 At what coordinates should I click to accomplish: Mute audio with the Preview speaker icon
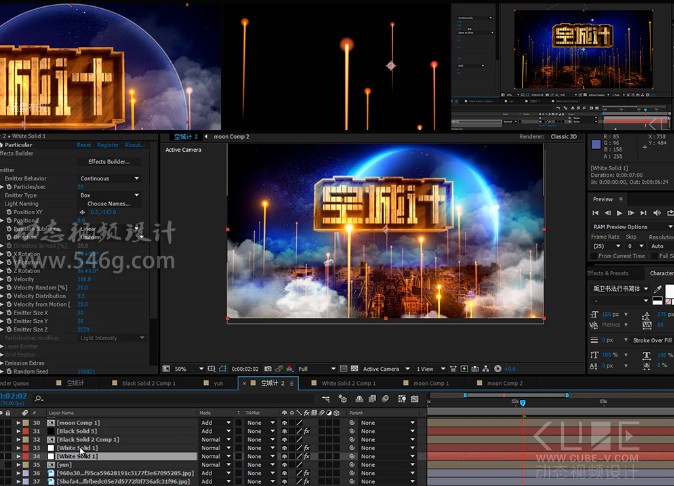[657, 213]
